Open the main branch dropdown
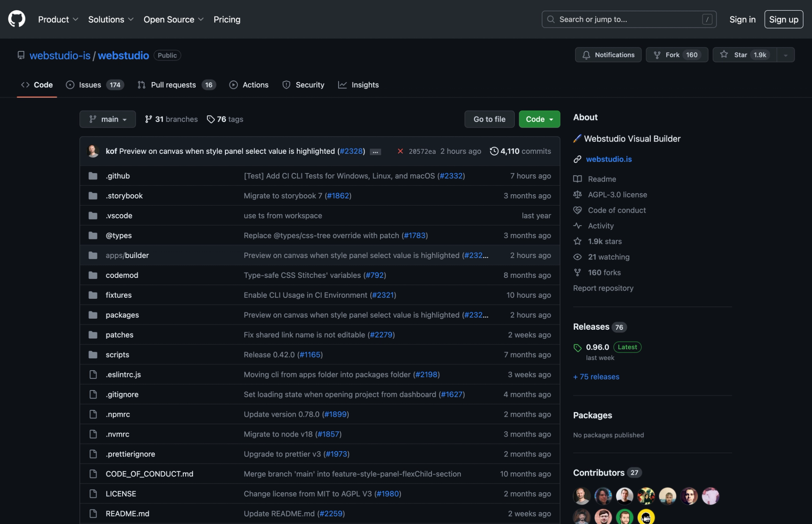Image resolution: width=812 pixels, height=524 pixels. [107, 119]
